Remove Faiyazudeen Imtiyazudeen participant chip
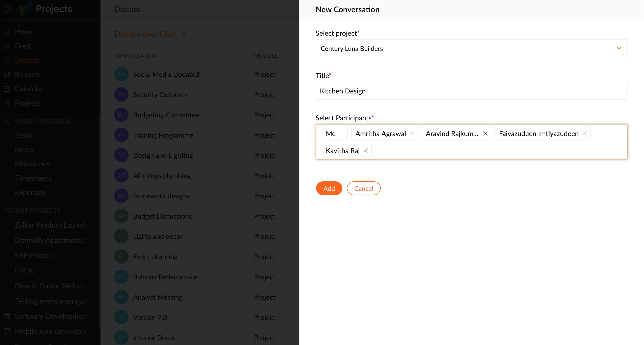The height and width of the screenshot is (345, 644). click(585, 133)
